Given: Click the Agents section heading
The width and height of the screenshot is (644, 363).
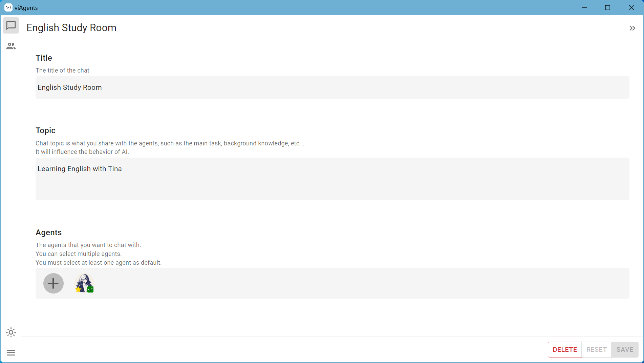Looking at the screenshot, I should (x=48, y=233).
